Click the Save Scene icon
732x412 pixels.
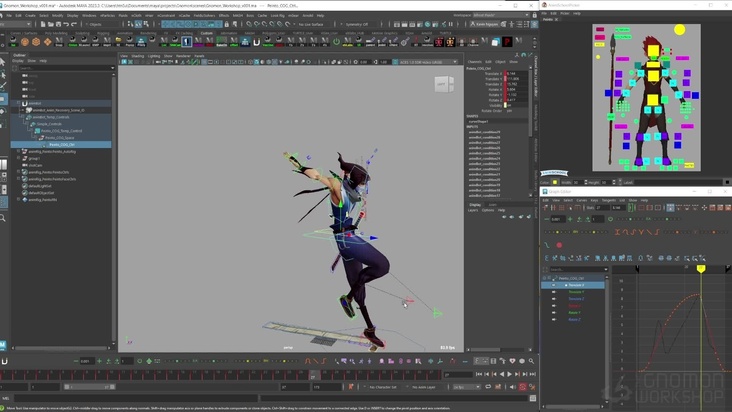[x=58, y=24]
